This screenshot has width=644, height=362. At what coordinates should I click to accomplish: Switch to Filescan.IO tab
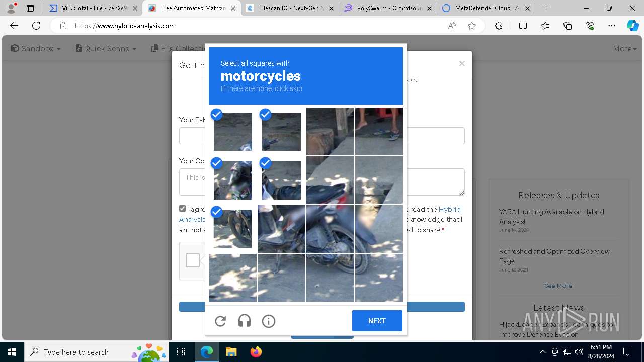point(289,8)
